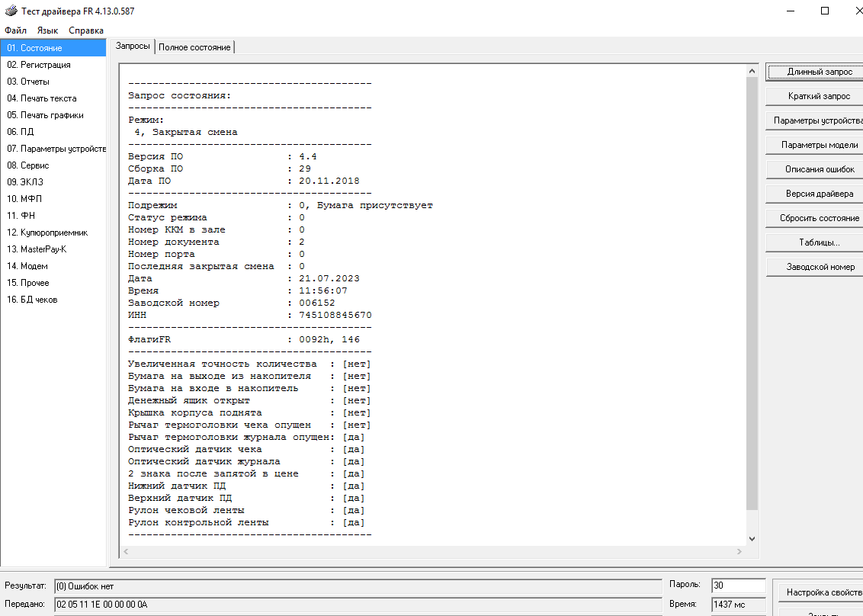Click the Передано hex data field
Image resolution: width=863 pixels, height=616 pixels.
coord(358,605)
